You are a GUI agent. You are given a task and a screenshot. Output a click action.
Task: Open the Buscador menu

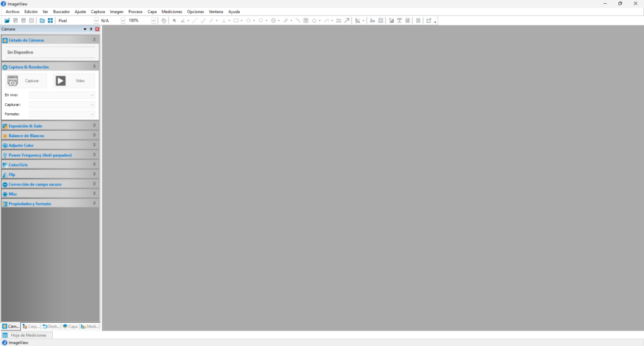pos(61,11)
